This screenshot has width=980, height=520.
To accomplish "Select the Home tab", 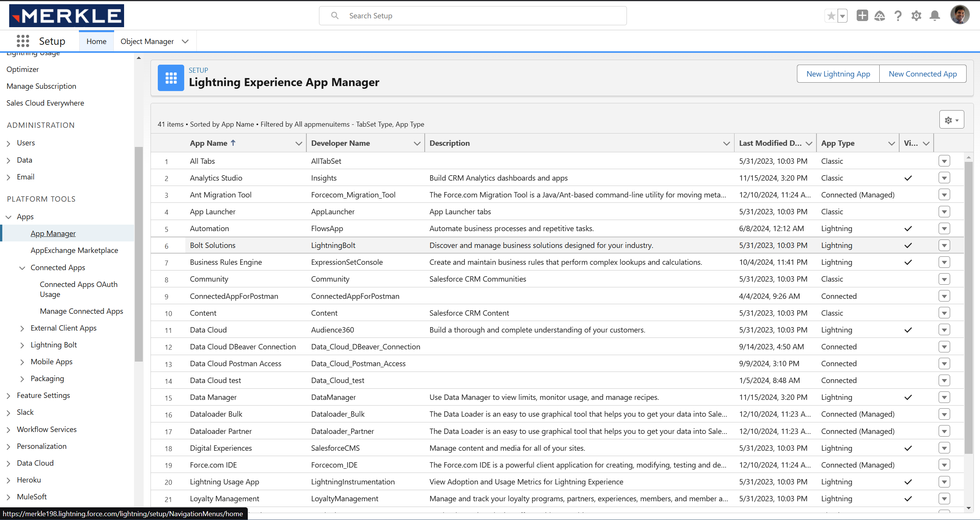I will coord(97,41).
